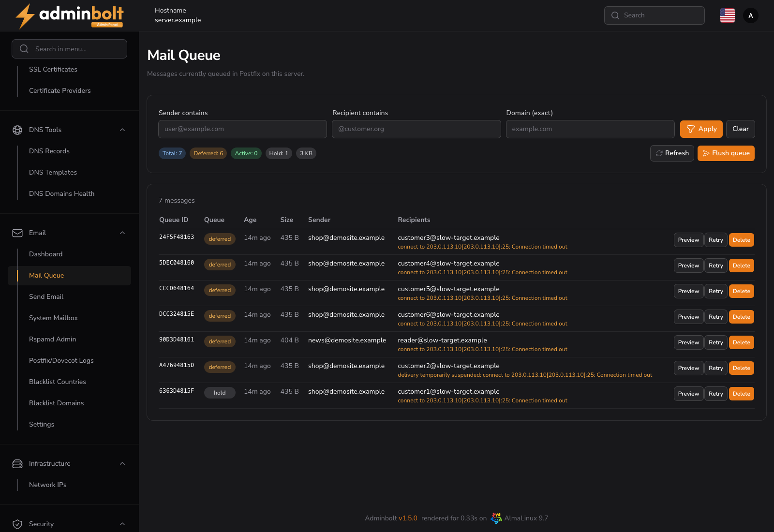Delete message A47694815D
Viewport: 774px width, 532px height.
(742, 368)
